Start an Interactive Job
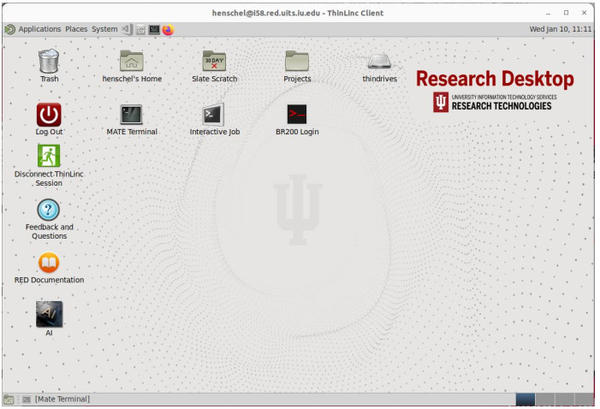Viewport: 600px width, 409px height. click(x=214, y=114)
